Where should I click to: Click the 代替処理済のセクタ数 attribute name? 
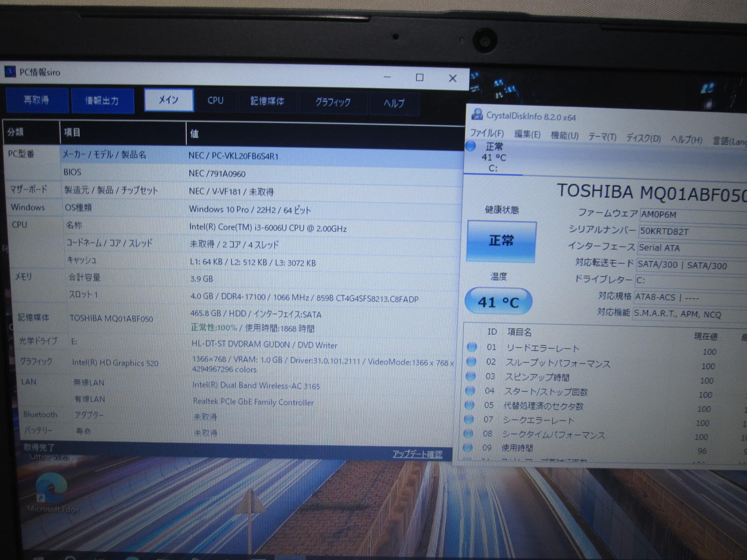point(544,406)
